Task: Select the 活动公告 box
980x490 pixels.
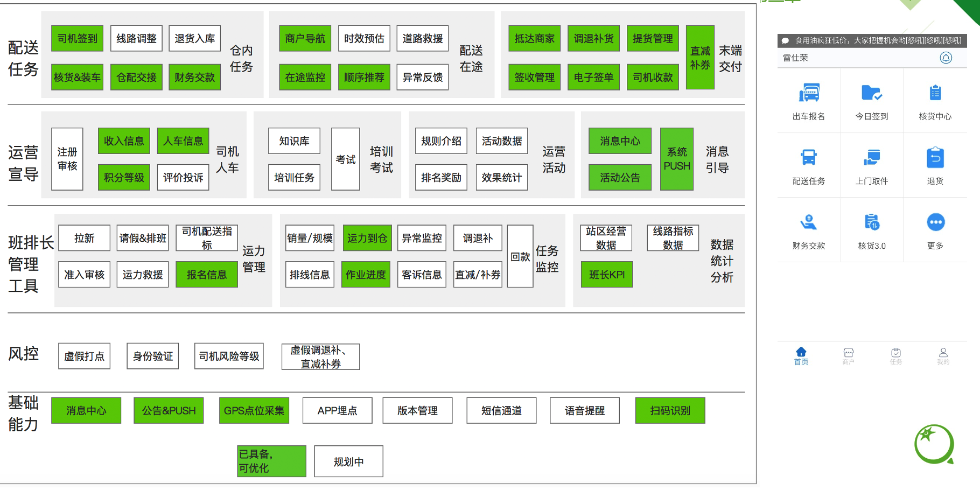Action: click(620, 177)
